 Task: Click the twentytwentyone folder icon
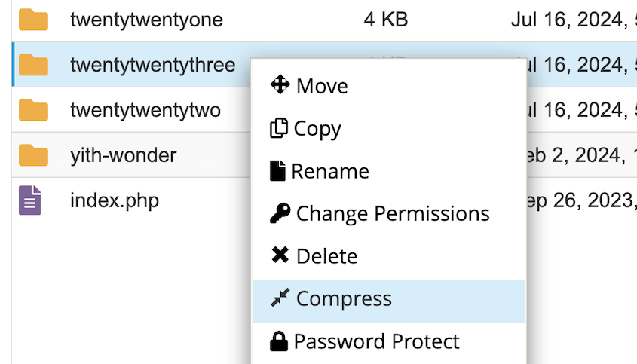click(33, 19)
